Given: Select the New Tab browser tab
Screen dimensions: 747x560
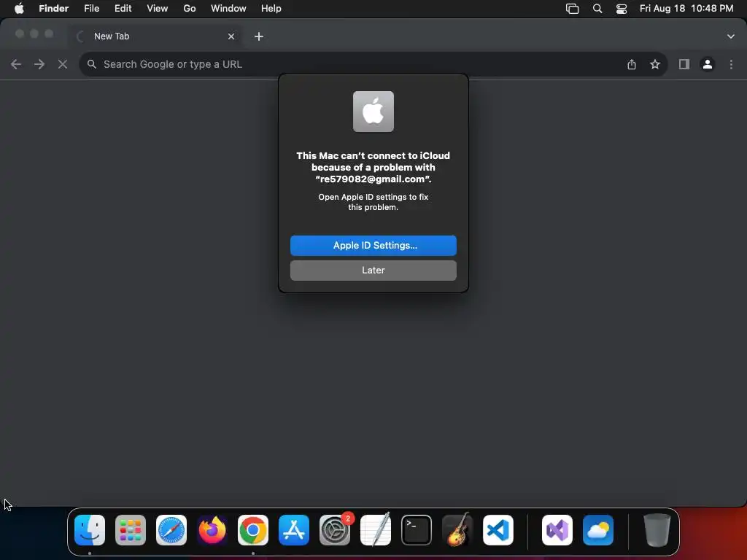Looking at the screenshot, I should click(155, 36).
